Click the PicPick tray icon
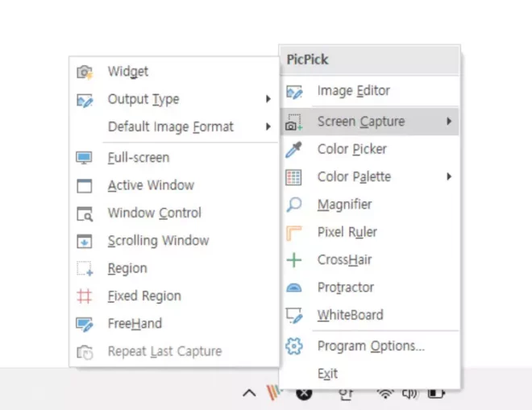 pos(274,392)
